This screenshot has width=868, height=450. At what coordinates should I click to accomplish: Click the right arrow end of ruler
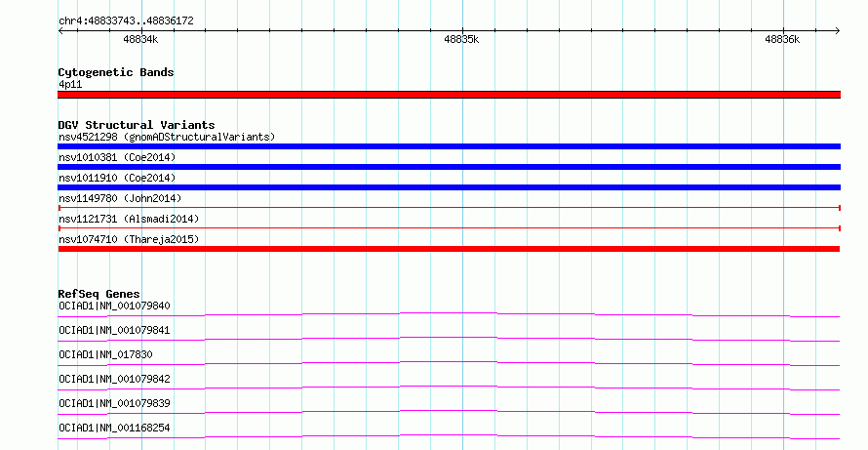tap(838, 31)
